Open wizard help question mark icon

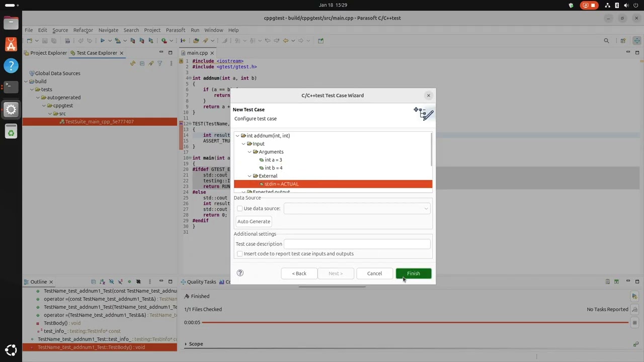point(240,273)
